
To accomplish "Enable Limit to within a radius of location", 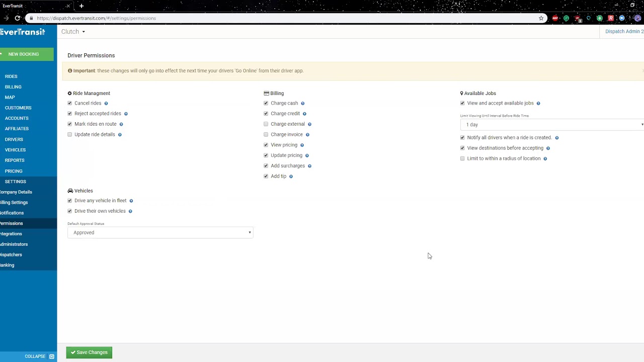I will tap(462, 158).
